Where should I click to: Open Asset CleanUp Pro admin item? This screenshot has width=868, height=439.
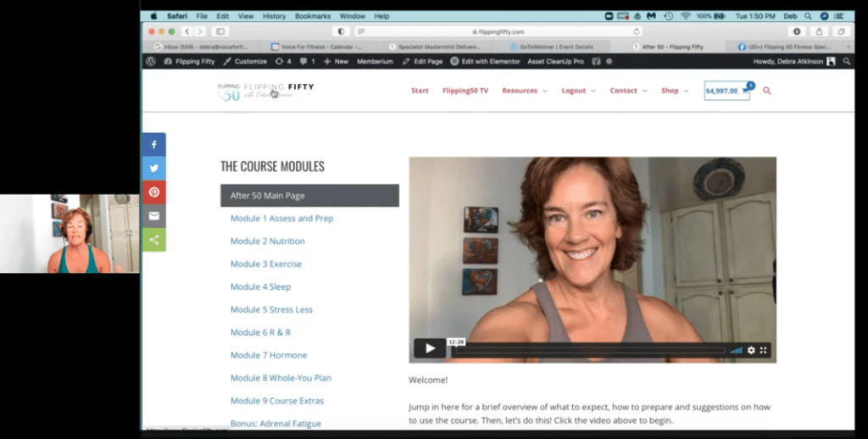click(x=555, y=62)
